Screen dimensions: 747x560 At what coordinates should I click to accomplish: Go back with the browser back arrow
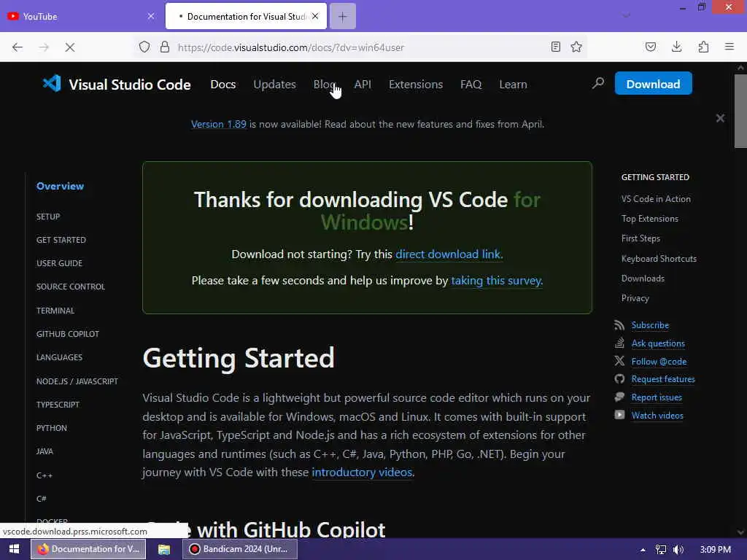(18, 47)
